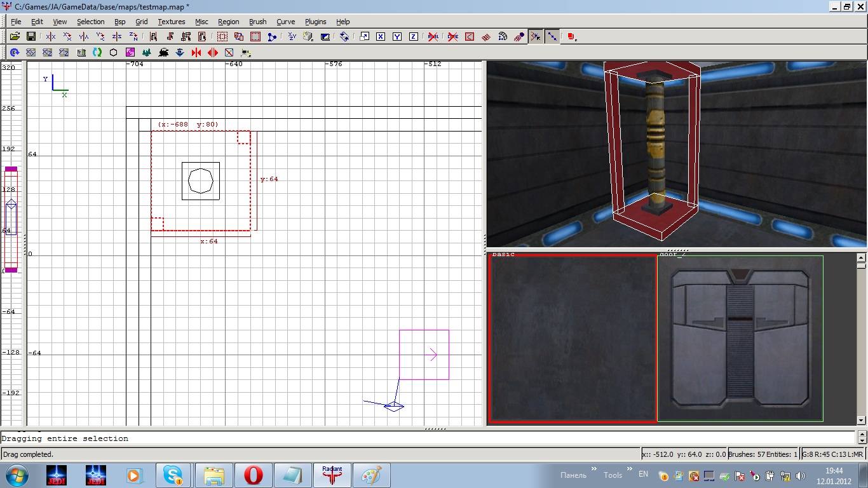Click the magenta entity box in grid

click(424, 355)
